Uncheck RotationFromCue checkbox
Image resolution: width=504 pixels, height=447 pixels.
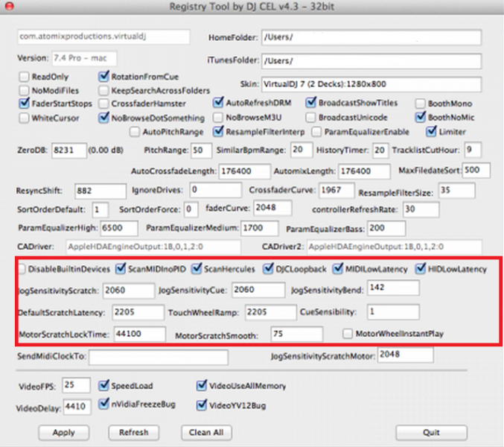[103, 76]
